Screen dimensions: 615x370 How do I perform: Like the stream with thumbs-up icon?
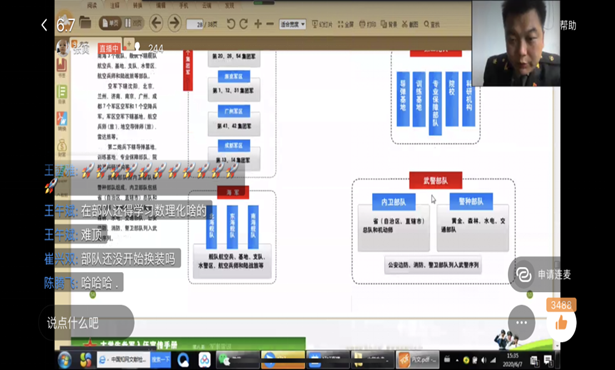tap(561, 323)
